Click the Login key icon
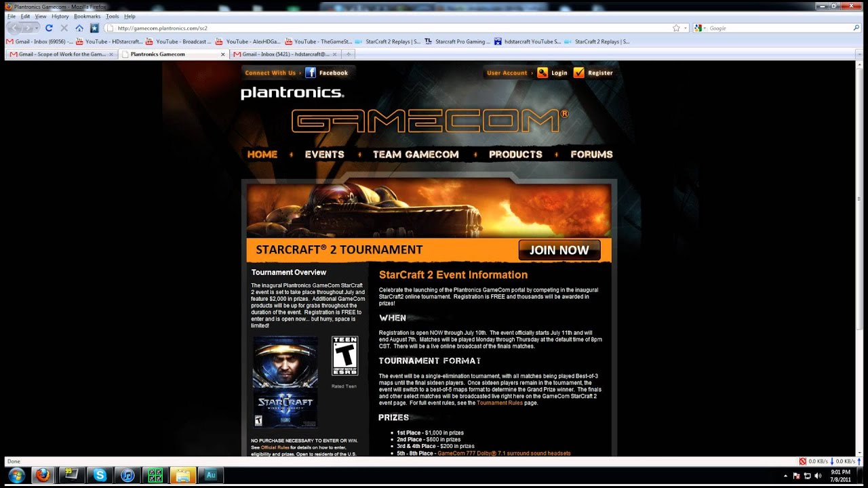The width and height of the screenshot is (868, 488). coord(542,73)
